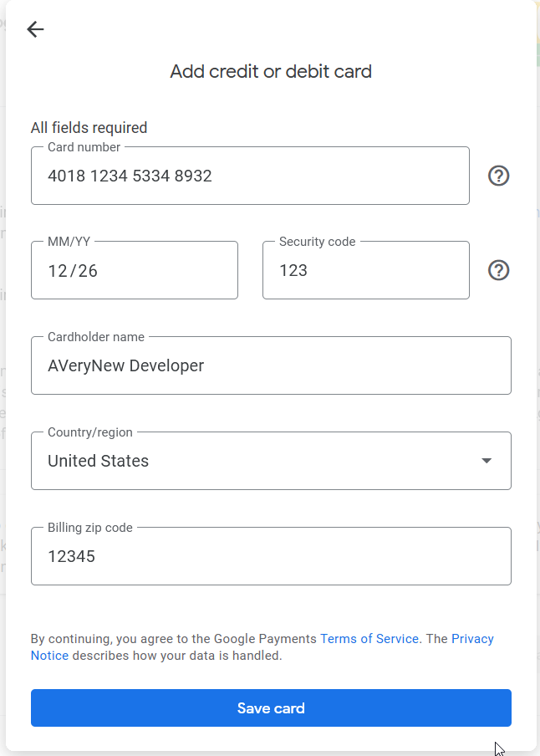540x756 pixels.
Task: Click the MM/YY expiration date field
Action: pyautogui.click(x=134, y=271)
